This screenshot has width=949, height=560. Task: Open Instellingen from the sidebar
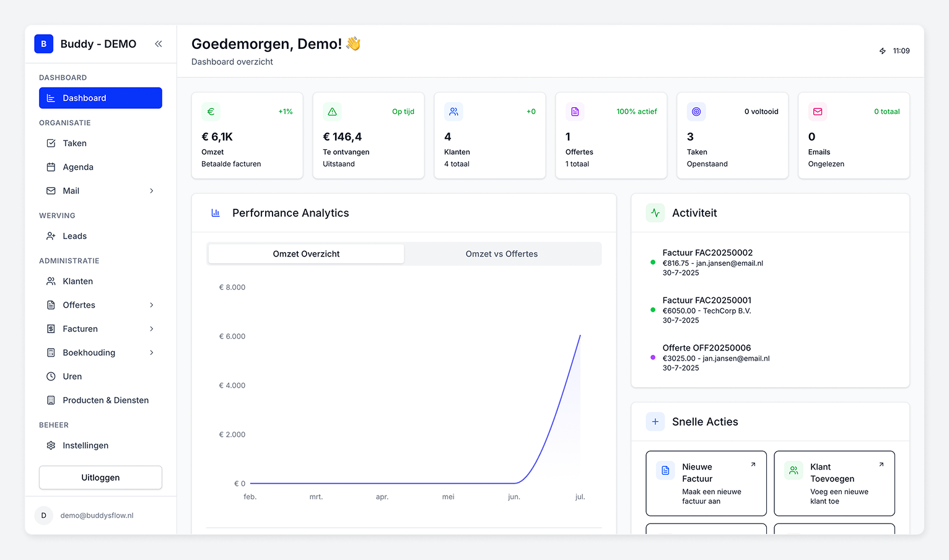(x=52, y=445)
